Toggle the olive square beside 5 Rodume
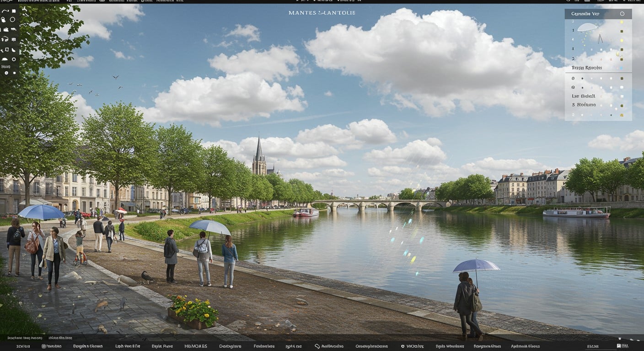Screen dimensions: 644x351 (622, 106)
